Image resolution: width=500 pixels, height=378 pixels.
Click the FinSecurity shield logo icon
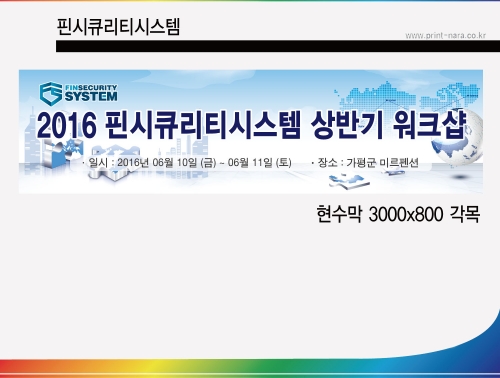[x=51, y=94]
